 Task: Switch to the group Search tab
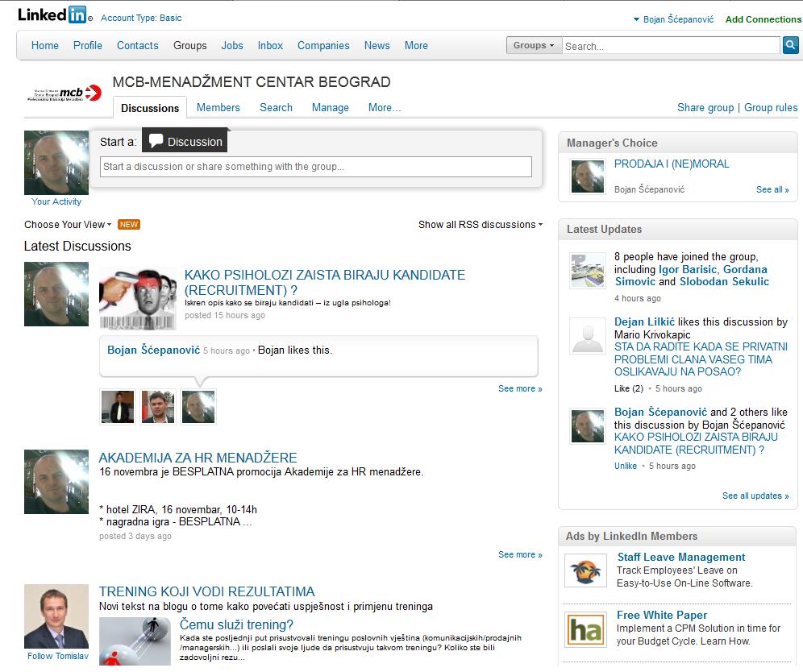pyautogui.click(x=276, y=107)
